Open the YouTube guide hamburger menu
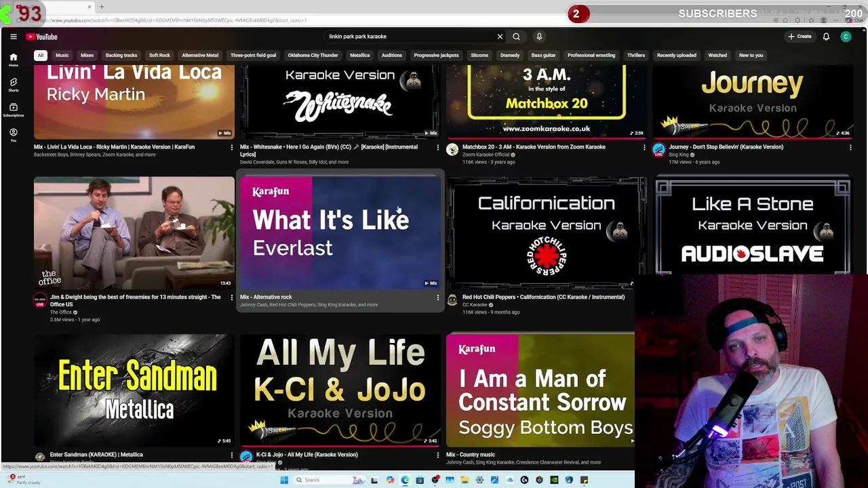The width and height of the screenshot is (868, 488). (13, 37)
